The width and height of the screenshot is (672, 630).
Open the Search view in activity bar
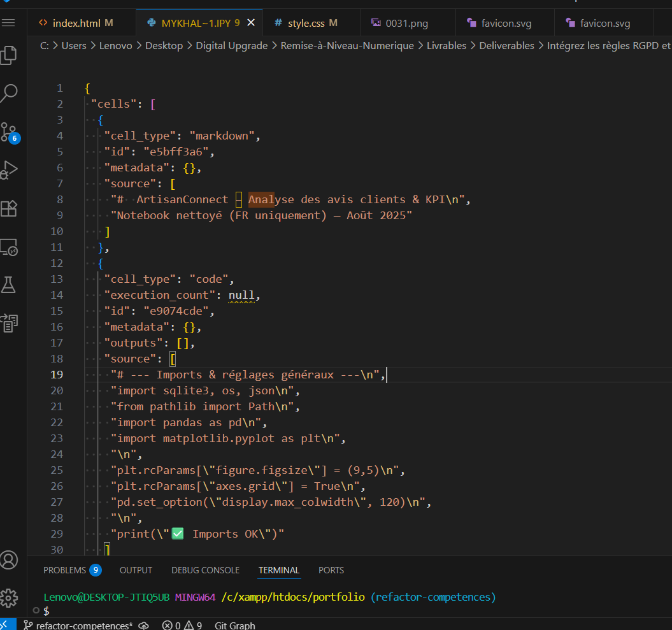point(9,92)
